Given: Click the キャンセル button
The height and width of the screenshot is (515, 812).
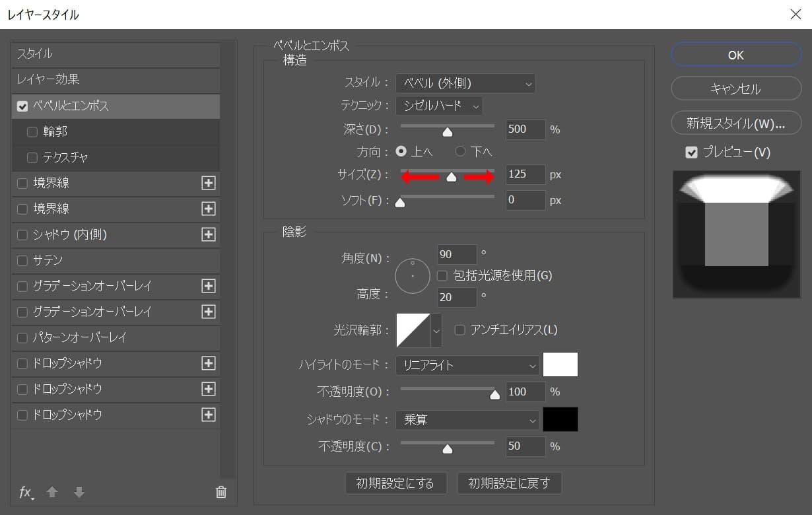Looking at the screenshot, I should 736,89.
